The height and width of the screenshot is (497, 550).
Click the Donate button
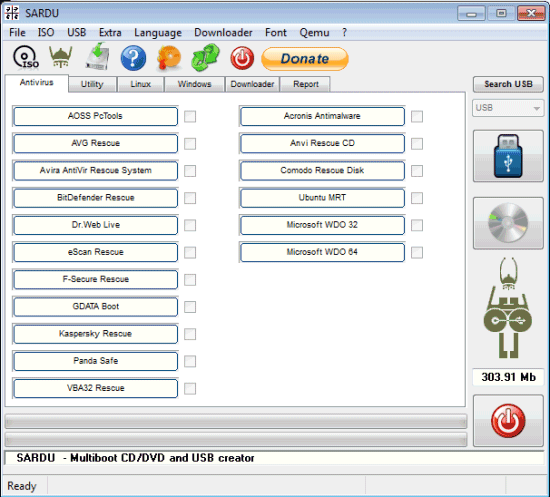pos(305,59)
